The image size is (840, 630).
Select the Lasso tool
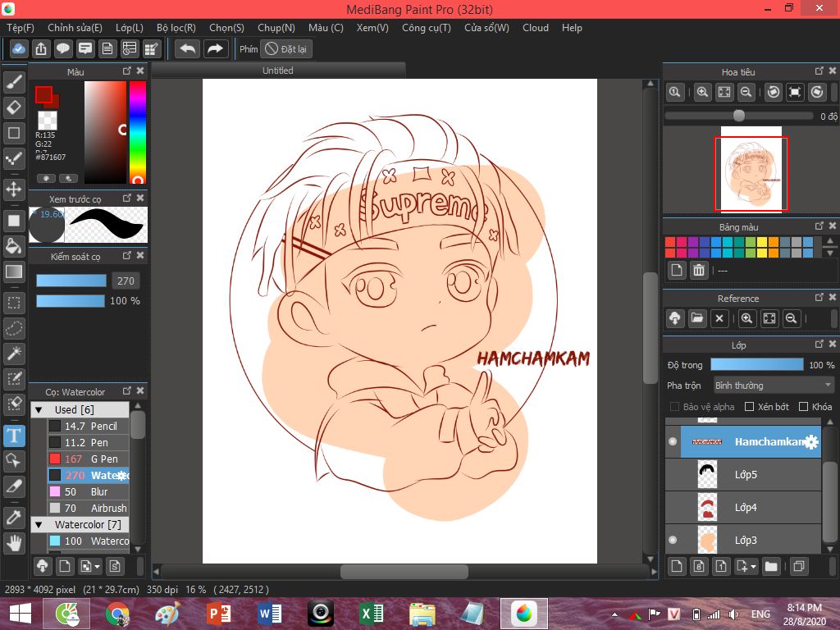(x=14, y=328)
